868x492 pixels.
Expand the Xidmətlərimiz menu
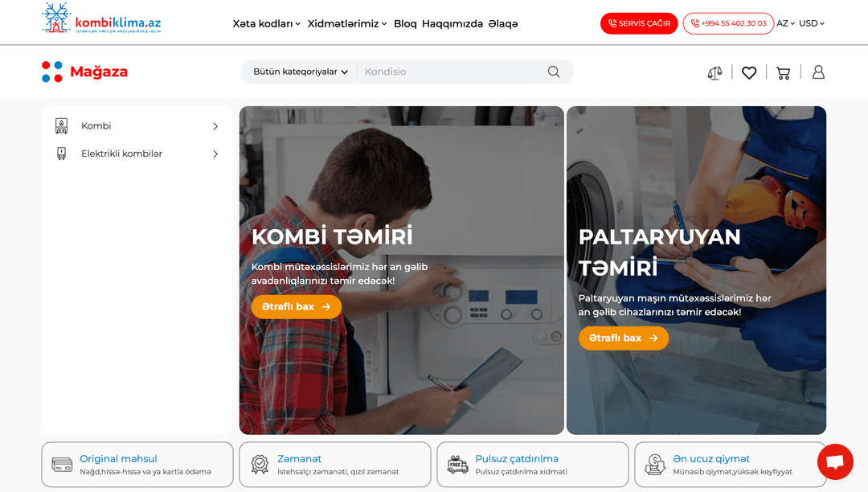click(x=347, y=24)
